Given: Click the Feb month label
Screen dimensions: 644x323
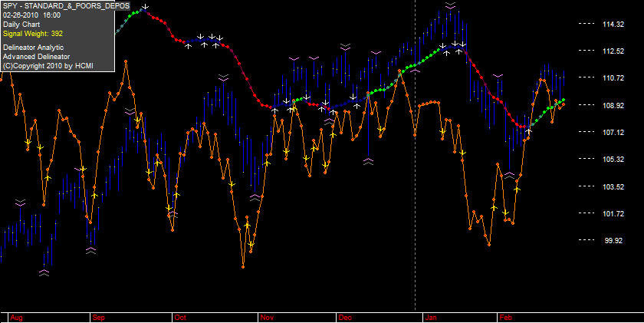Looking at the screenshot, I should [x=505, y=318].
